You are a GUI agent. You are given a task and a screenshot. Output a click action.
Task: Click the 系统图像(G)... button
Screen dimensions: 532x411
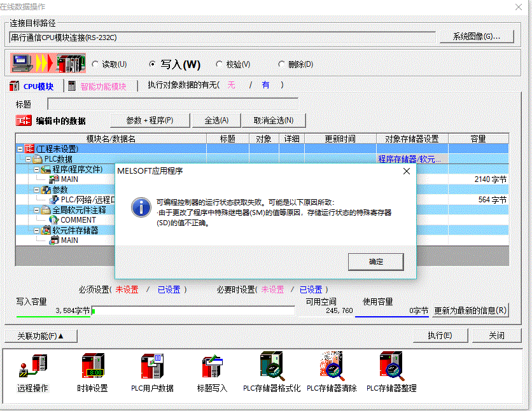coord(477,37)
